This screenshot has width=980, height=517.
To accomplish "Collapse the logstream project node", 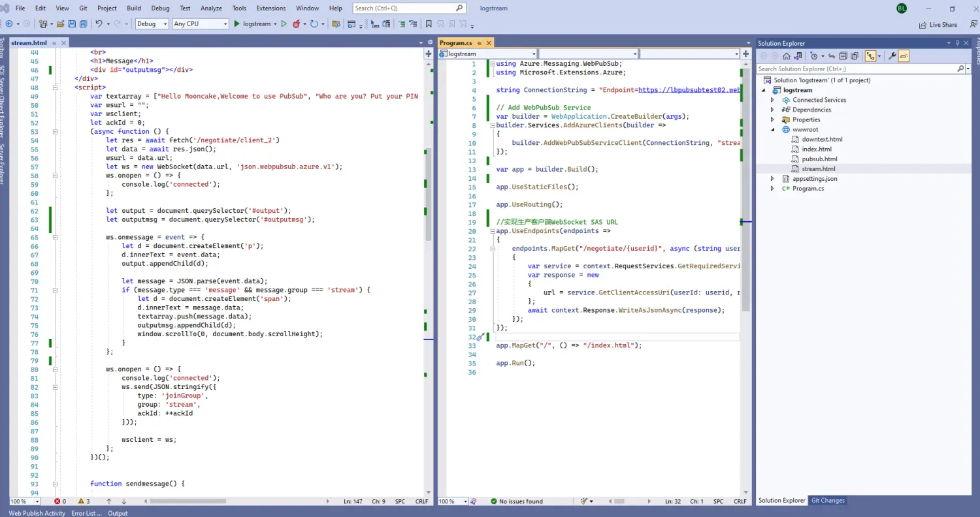I will point(763,90).
